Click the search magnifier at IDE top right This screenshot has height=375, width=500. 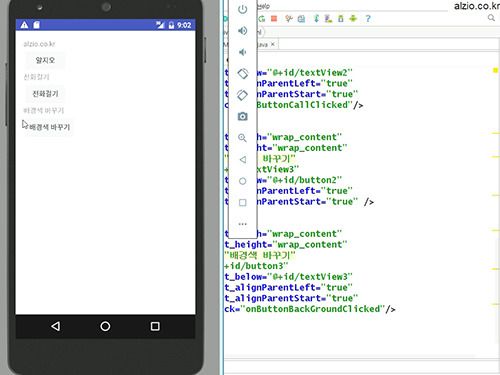(491, 18)
